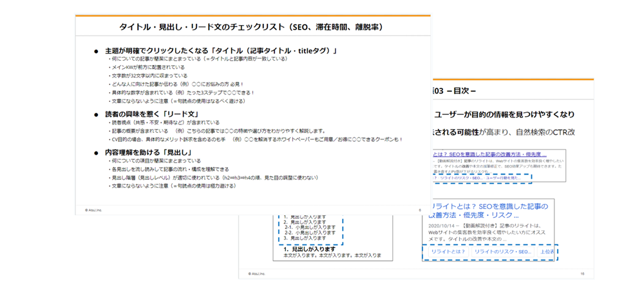
Task: Click line 見出し階層（見出しレベル）が適切に使われている
Action: click(213, 177)
